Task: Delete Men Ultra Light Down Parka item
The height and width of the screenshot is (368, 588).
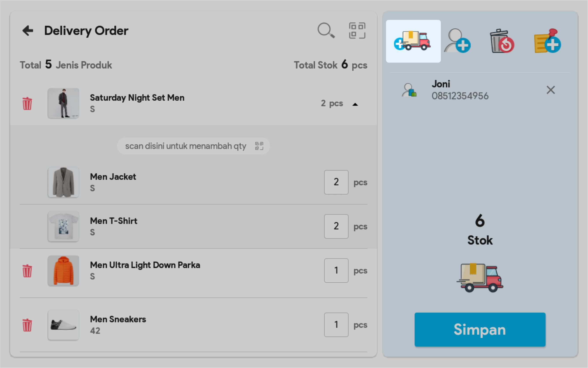Action: [x=27, y=271]
